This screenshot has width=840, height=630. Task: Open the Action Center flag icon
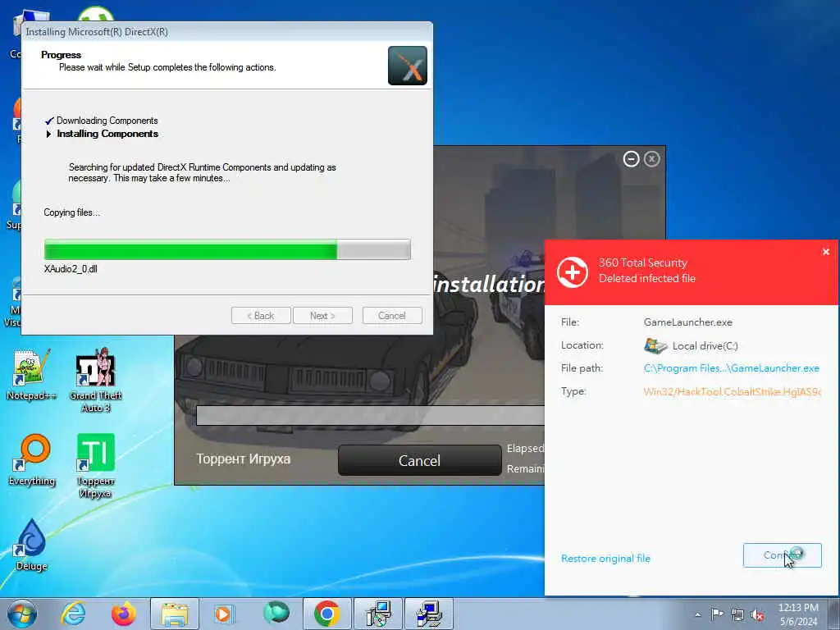717,614
